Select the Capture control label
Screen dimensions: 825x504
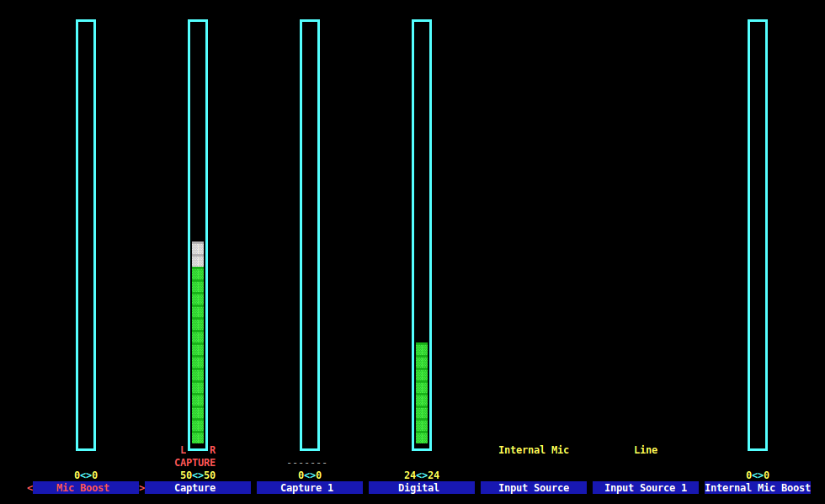(198, 488)
